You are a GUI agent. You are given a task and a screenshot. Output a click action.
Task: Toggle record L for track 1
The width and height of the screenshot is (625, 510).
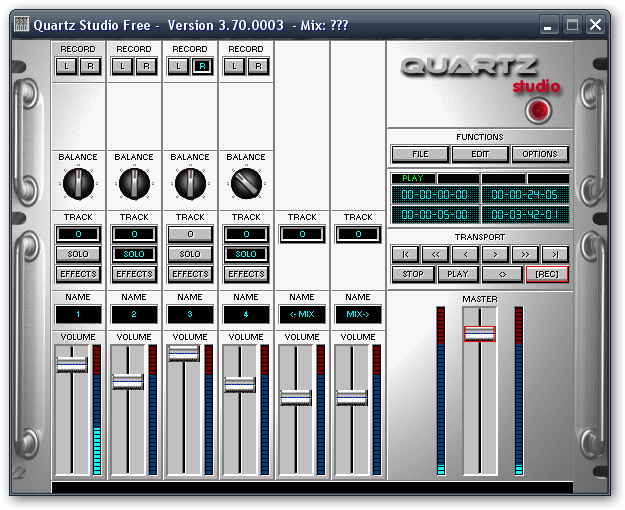coord(67,66)
